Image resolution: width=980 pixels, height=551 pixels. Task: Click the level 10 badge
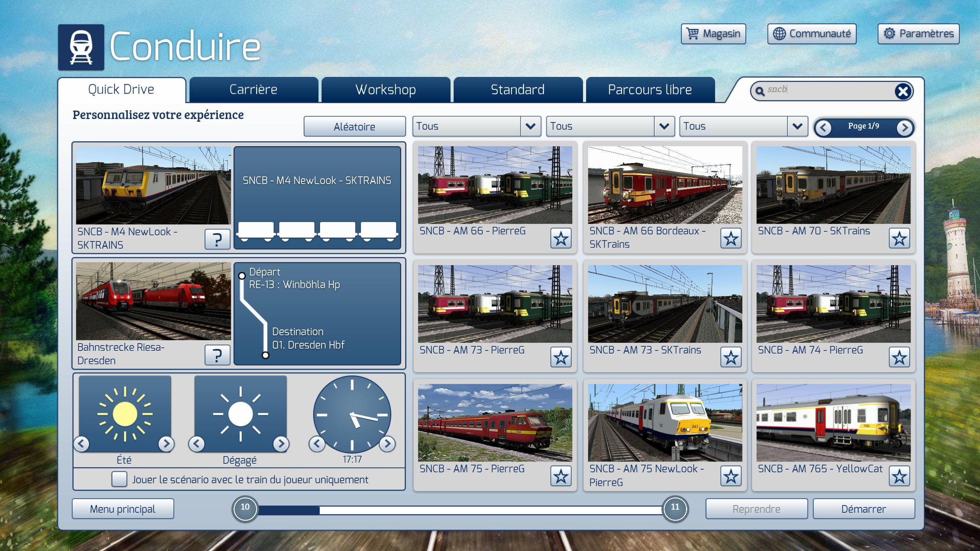(245, 508)
